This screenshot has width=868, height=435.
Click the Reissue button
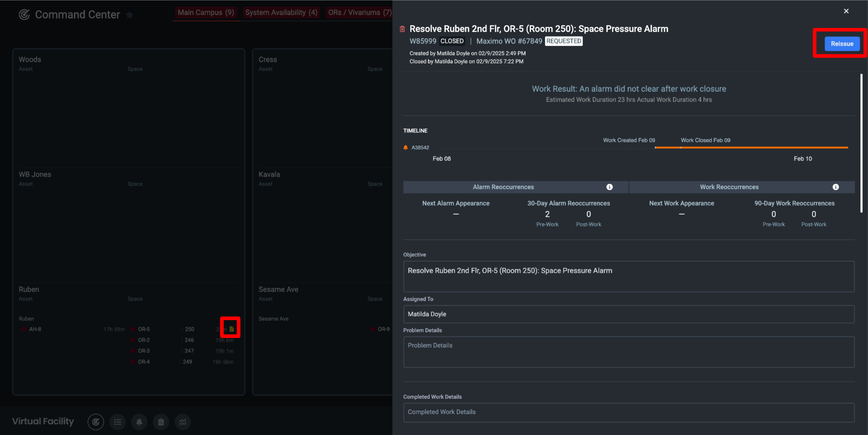842,44
